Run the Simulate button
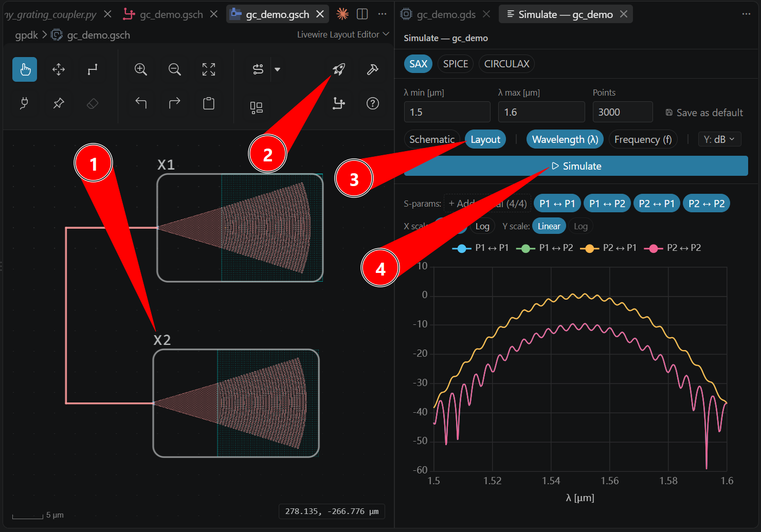 (576, 166)
